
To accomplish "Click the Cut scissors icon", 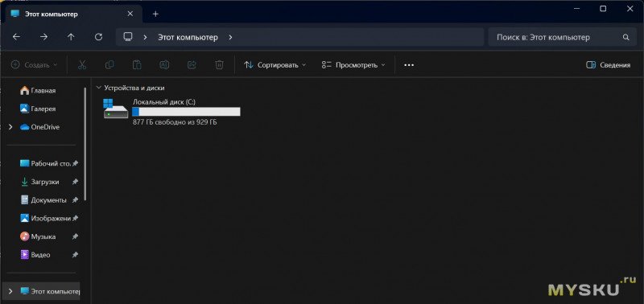I will (82, 65).
